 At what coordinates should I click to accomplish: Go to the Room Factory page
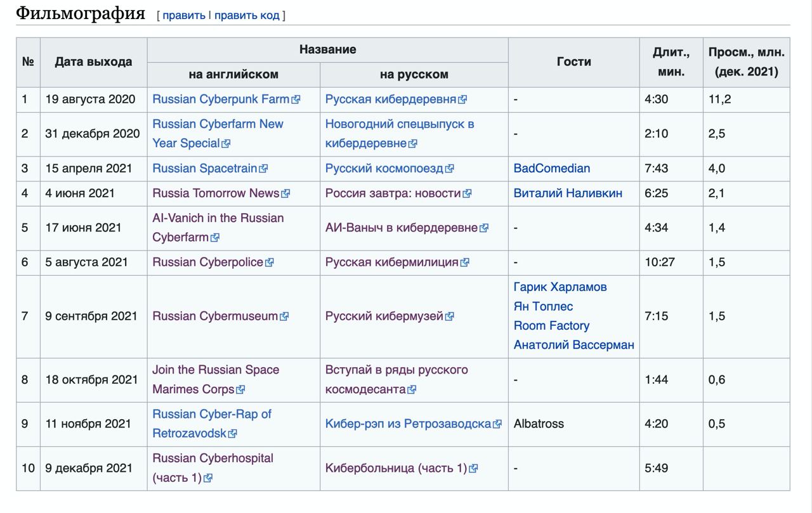[551, 325]
